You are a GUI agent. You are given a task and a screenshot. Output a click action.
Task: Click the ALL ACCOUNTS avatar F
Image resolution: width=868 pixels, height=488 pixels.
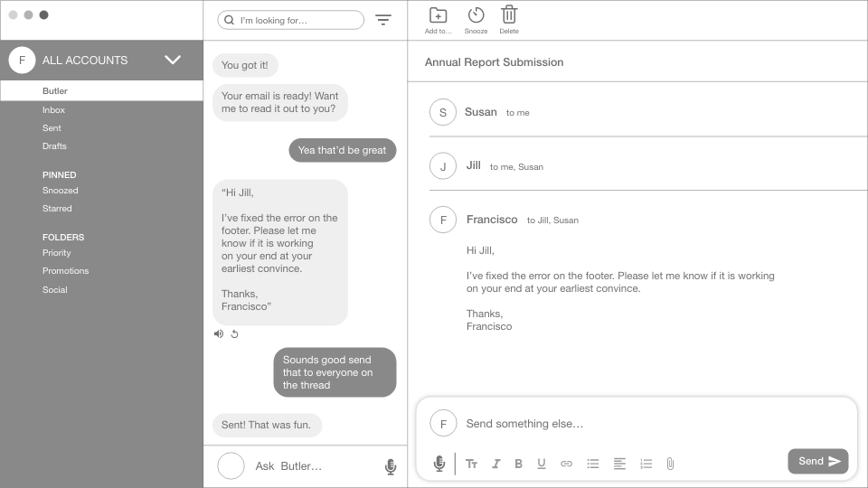(22, 60)
